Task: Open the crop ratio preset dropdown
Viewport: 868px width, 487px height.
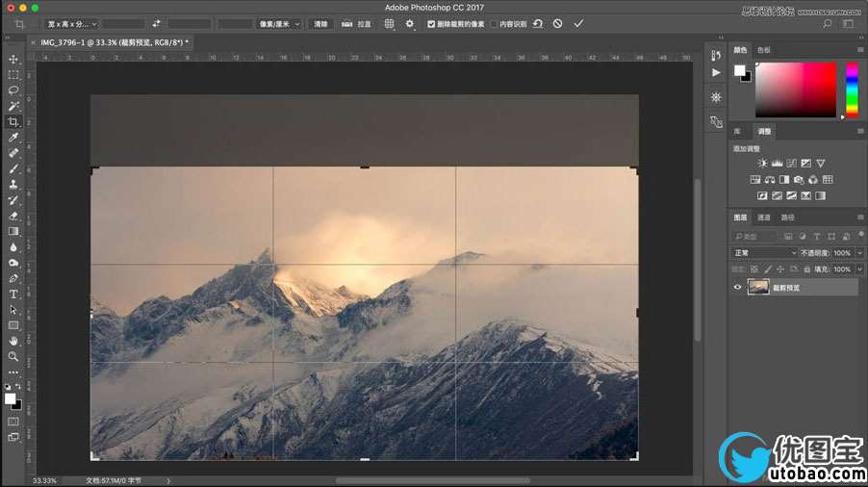Action: (72, 24)
